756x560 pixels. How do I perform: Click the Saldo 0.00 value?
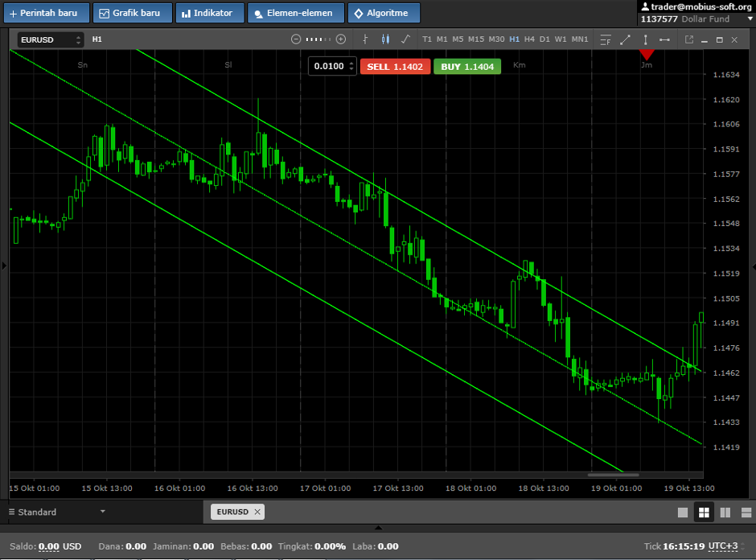(x=49, y=546)
